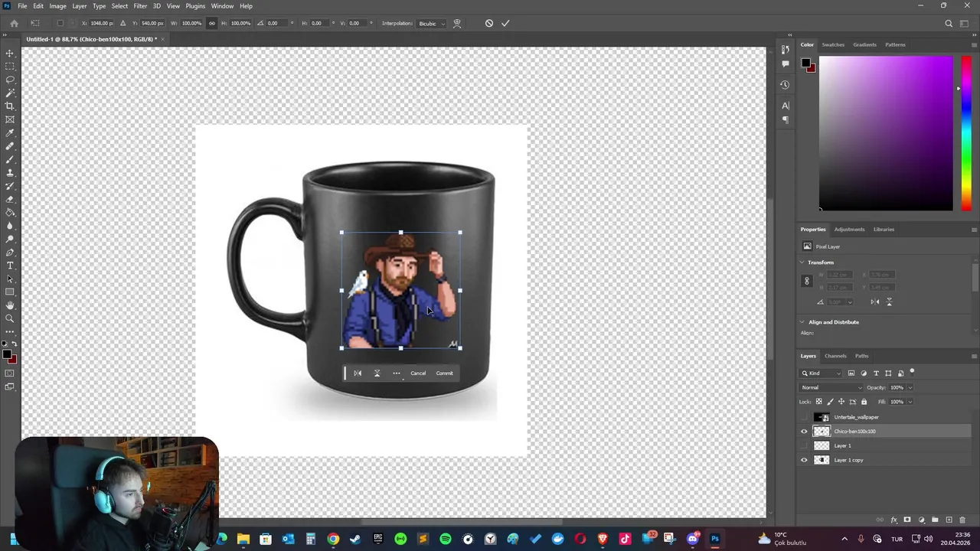
Task: Show the Untertale_wallpaper layer
Action: coord(804,417)
